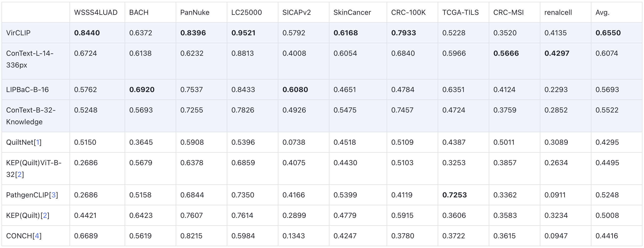Click VirCLIP's bold average value 0.6550
The image size is (644, 248).
608,33
